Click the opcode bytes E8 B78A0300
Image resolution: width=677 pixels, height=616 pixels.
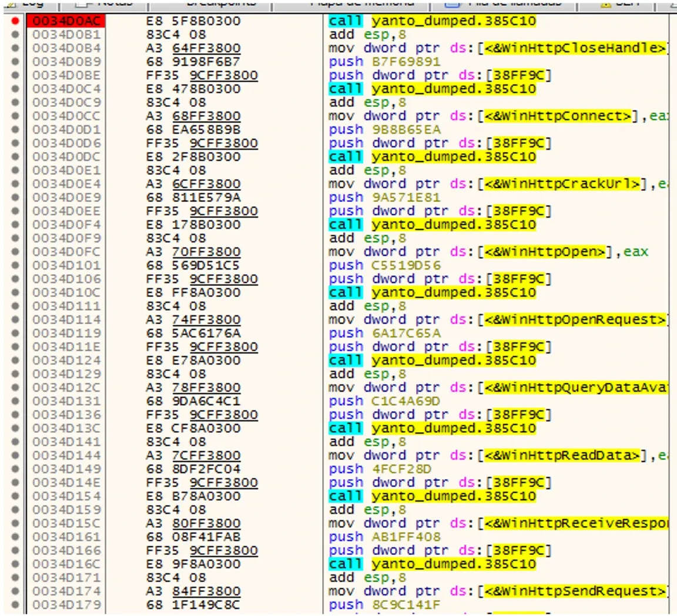click(193, 497)
